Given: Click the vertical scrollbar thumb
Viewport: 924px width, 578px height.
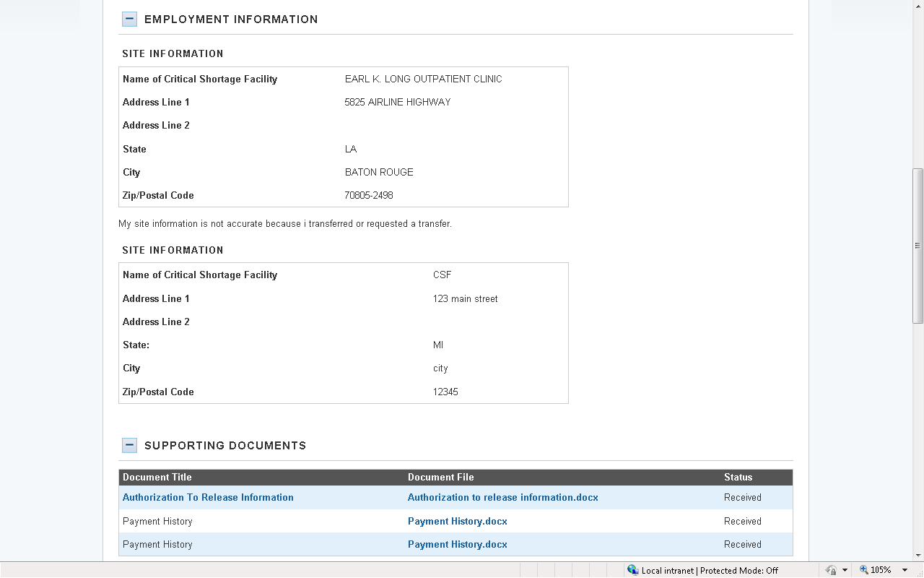Looking at the screenshot, I should click(918, 246).
